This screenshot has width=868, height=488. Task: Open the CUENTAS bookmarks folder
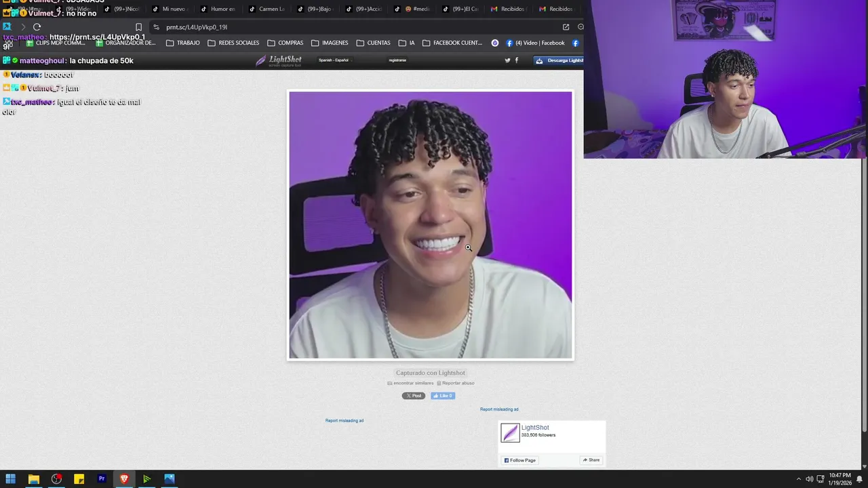click(373, 43)
